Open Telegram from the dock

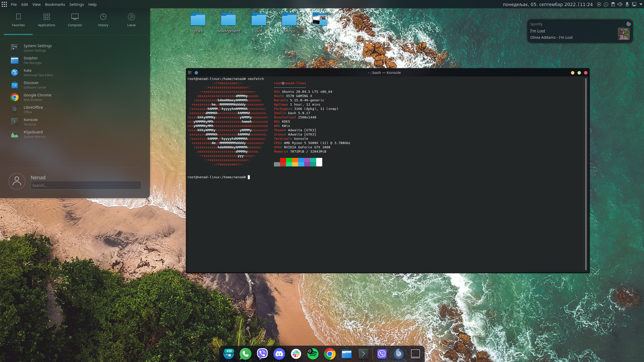229,354
